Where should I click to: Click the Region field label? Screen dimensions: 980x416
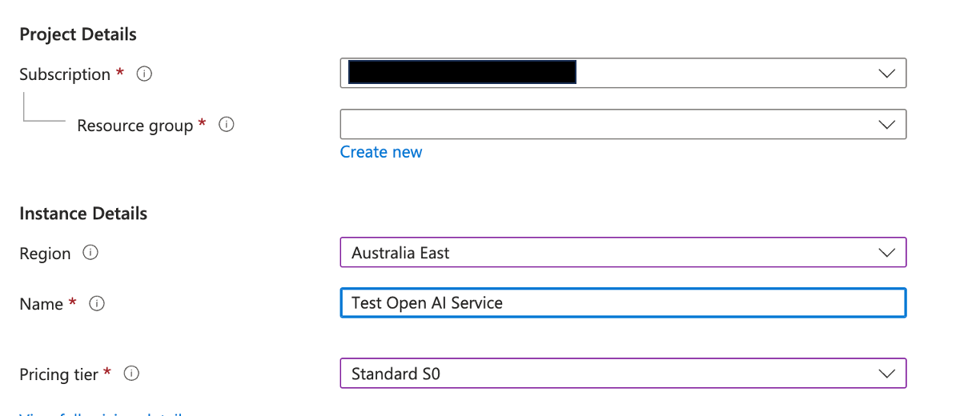tap(45, 254)
